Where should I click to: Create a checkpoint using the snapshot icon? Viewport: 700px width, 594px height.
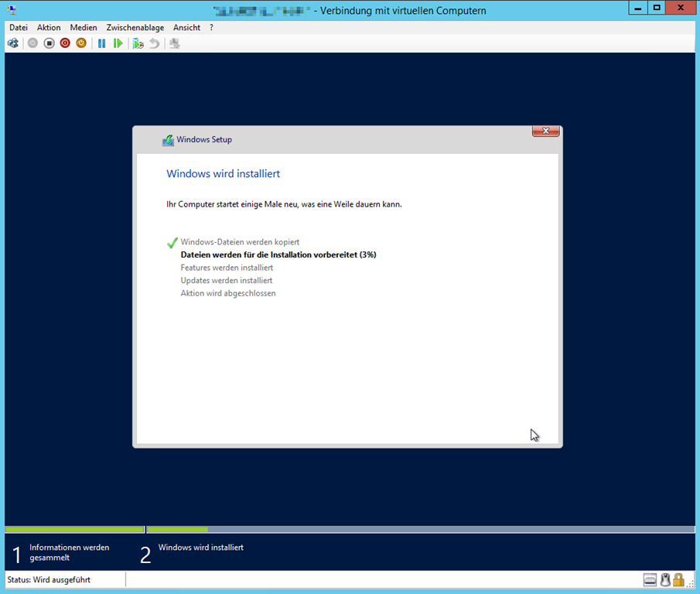tap(138, 43)
